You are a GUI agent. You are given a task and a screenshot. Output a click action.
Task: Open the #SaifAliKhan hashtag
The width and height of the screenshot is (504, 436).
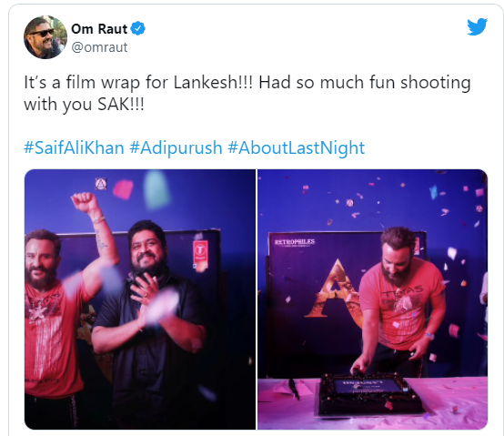[74, 147]
